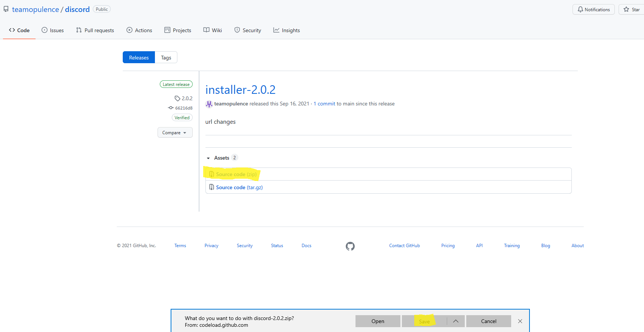
Task: Click the 'url changes' release description
Action: coord(220,122)
